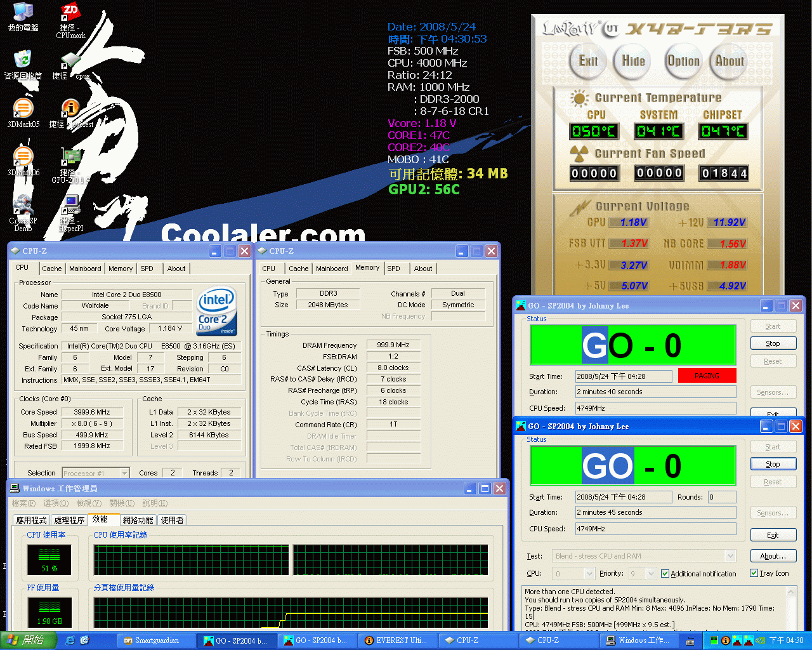
Task: Switch to 使用者 tab in Task Manager
Action: pos(172,520)
